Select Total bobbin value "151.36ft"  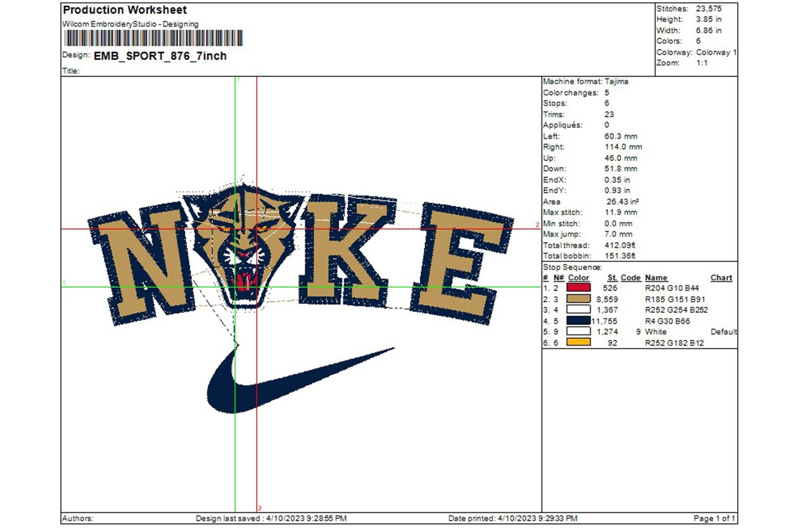click(620, 256)
